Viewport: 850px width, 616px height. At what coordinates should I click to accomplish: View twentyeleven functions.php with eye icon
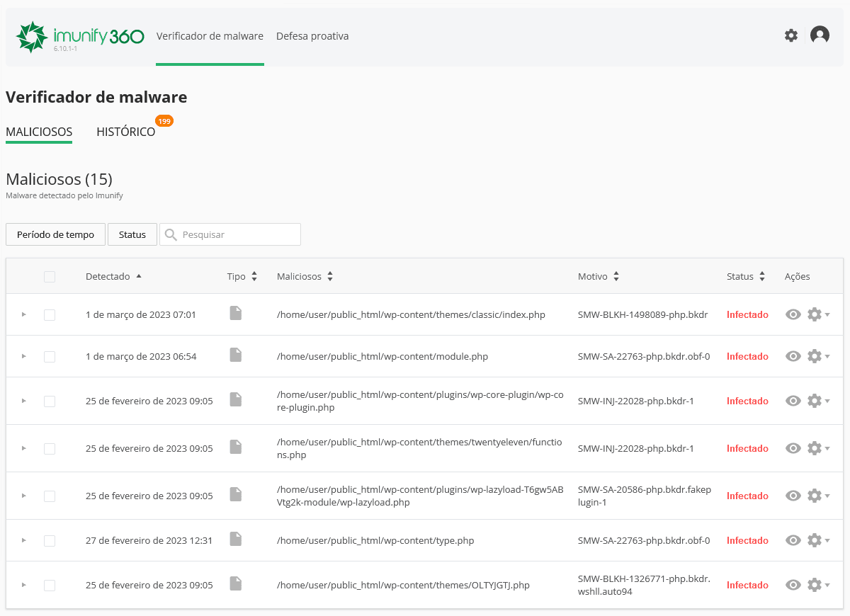pos(793,448)
